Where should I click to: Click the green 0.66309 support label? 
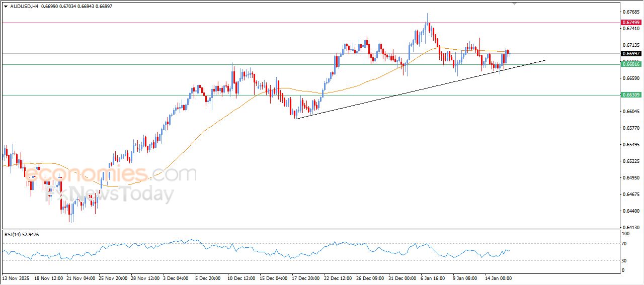pos(630,94)
